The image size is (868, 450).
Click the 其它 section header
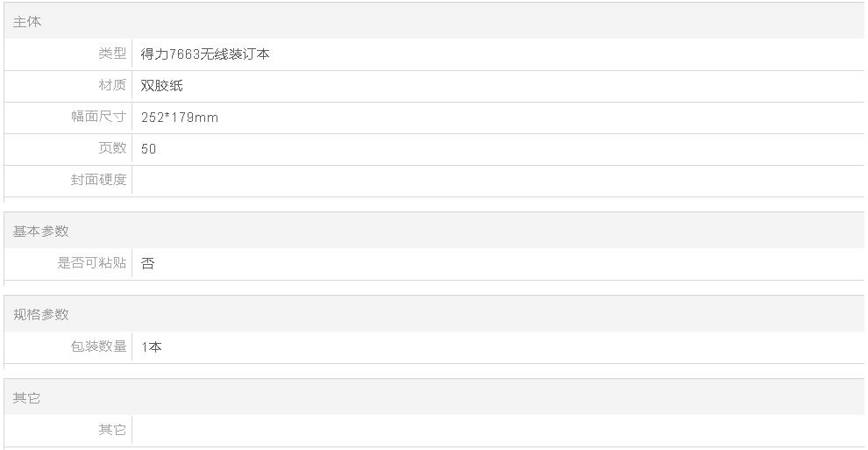26,398
